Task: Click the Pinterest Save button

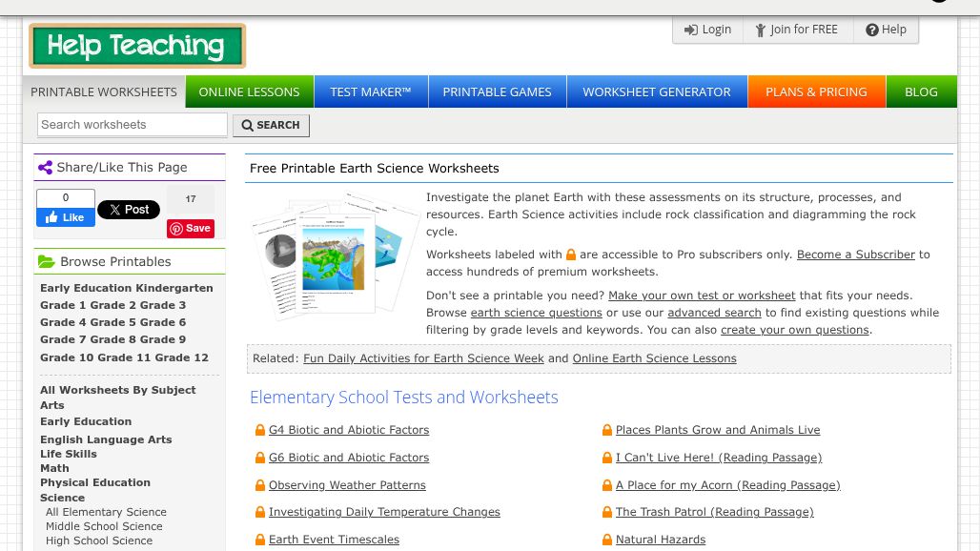Action: (191, 229)
